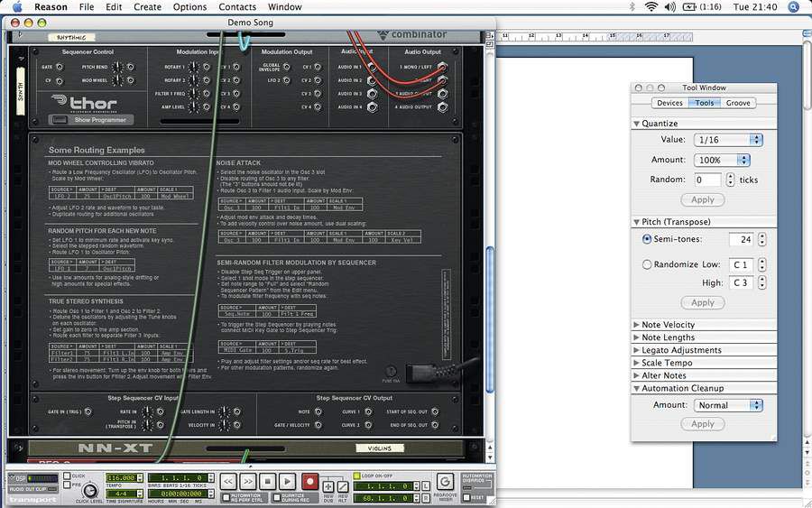The width and height of the screenshot is (812, 508).
Task: Switch to the Groove tab
Action: pos(738,103)
